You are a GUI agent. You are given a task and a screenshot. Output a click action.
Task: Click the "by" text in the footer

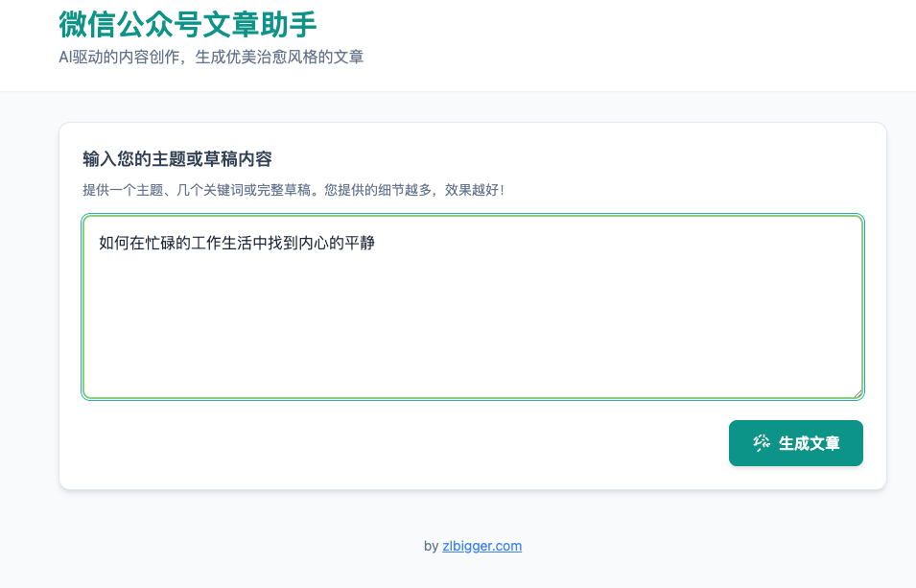click(431, 546)
